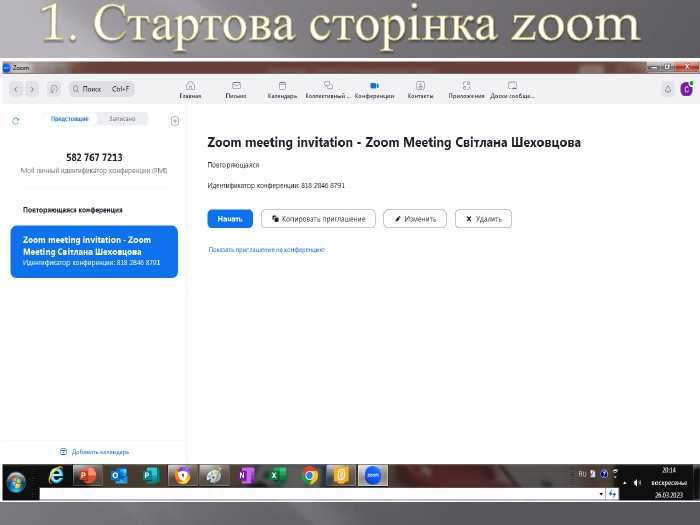Open Google Chrome from the taskbar

point(309,475)
